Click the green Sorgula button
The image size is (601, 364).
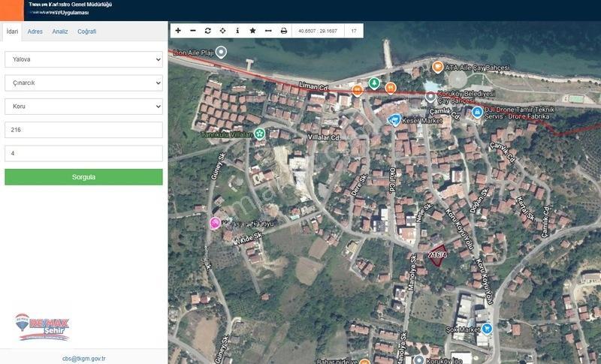pyautogui.click(x=83, y=177)
